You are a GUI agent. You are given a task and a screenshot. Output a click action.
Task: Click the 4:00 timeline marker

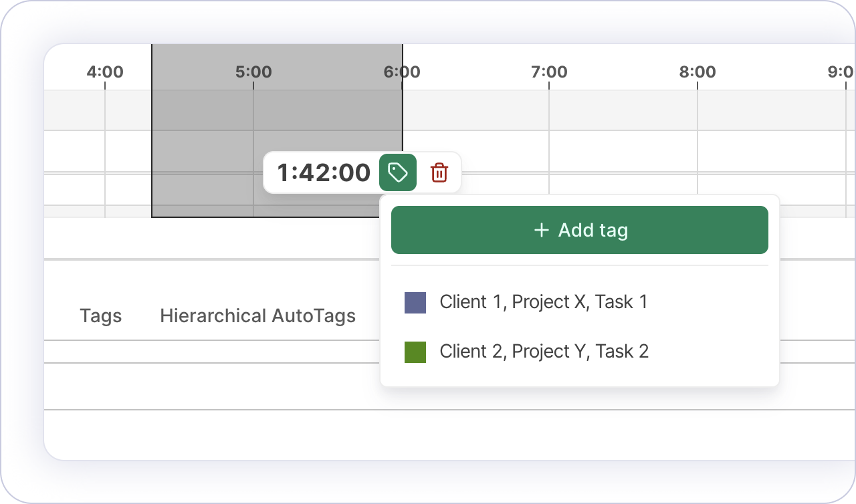coord(105,72)
